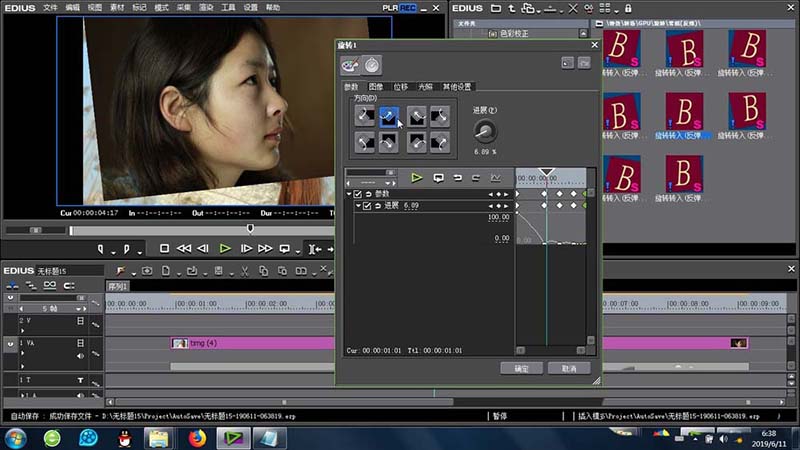Viewport: 800px width, 450px height.
Task: Toggle the 2 V track video channel icon
Action: 80,321
